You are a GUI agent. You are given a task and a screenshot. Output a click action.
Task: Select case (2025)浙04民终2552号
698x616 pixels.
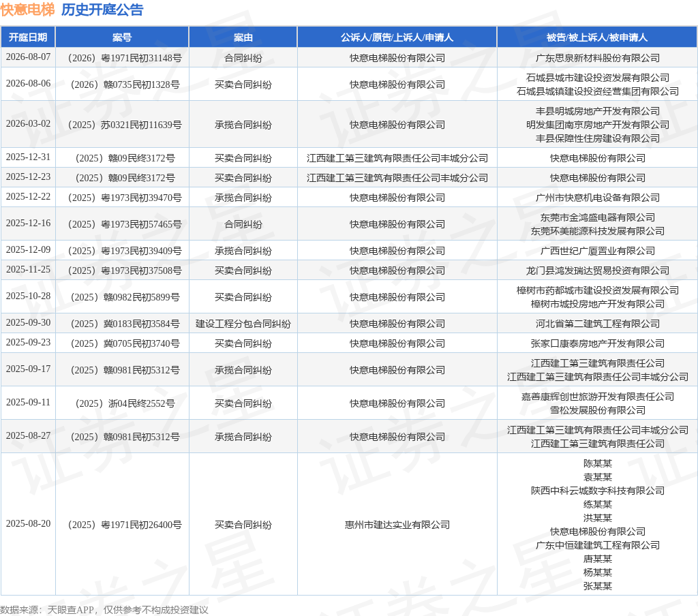(125, 403)
